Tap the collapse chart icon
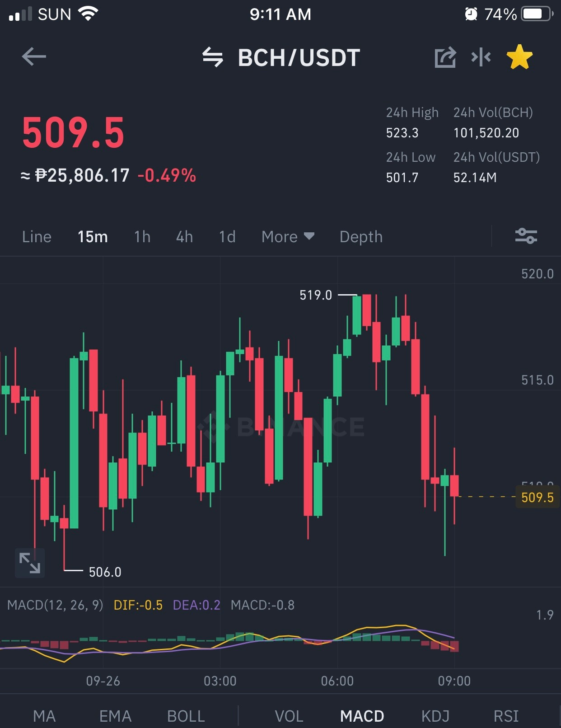The height and width of the screenshot is (728, 561). click(x=481, y=57)
